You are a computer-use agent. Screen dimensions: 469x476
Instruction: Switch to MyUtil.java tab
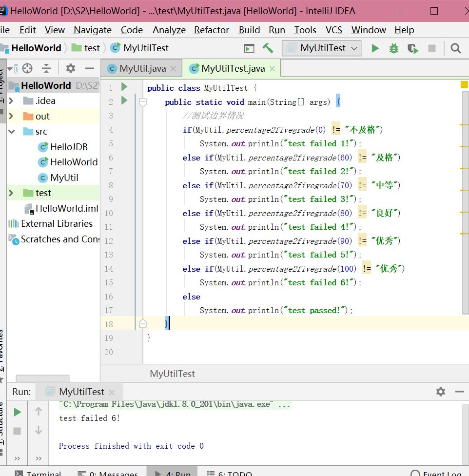[x=142, y=69]
